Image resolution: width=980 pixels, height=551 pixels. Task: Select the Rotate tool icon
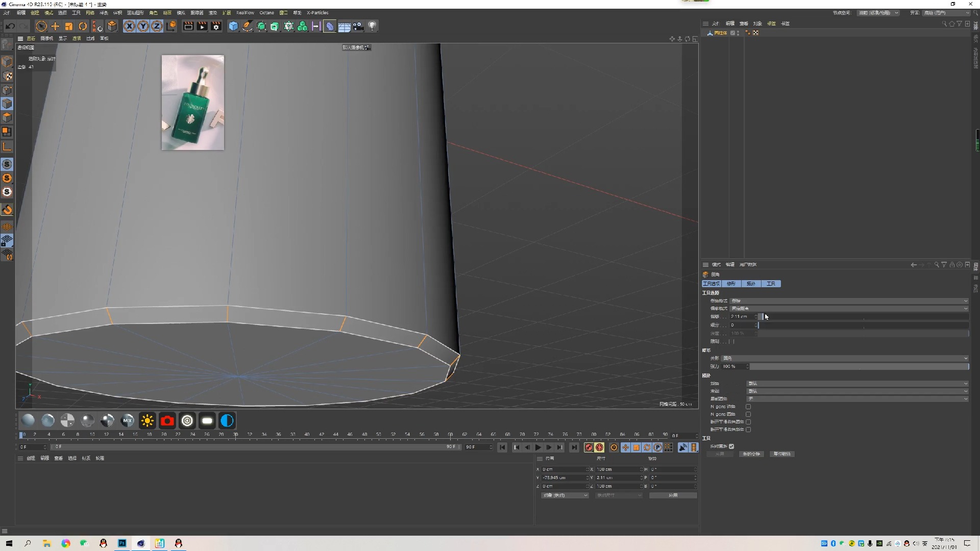83,26
